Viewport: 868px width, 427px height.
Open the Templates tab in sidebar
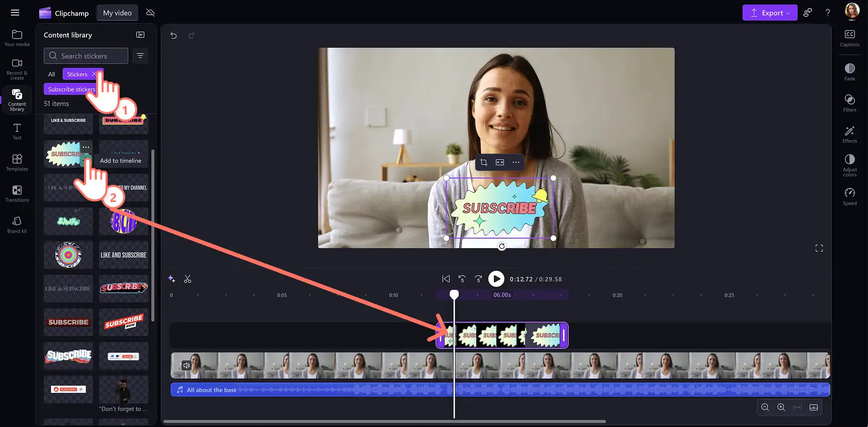tap(17, 162)
